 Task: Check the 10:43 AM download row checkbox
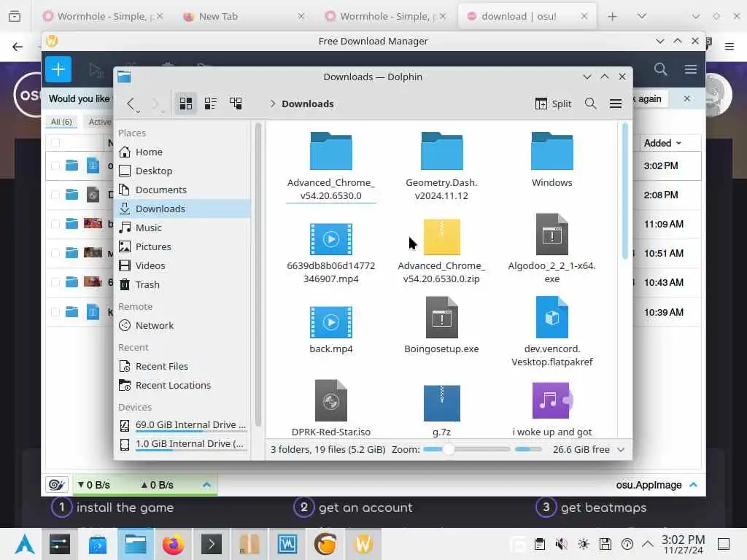(x=55, y=282)
